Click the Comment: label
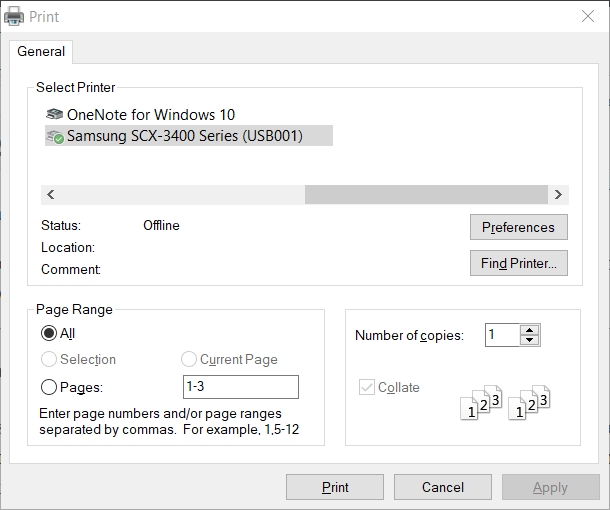The image size is (610, 510). (71, 269)
